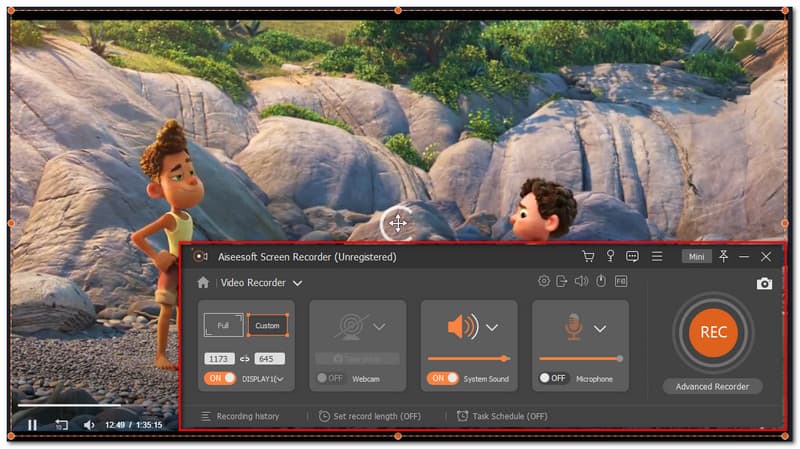800x449 pixels.
Task: Click the system sound volume slider
Action: tap(468, 359)
